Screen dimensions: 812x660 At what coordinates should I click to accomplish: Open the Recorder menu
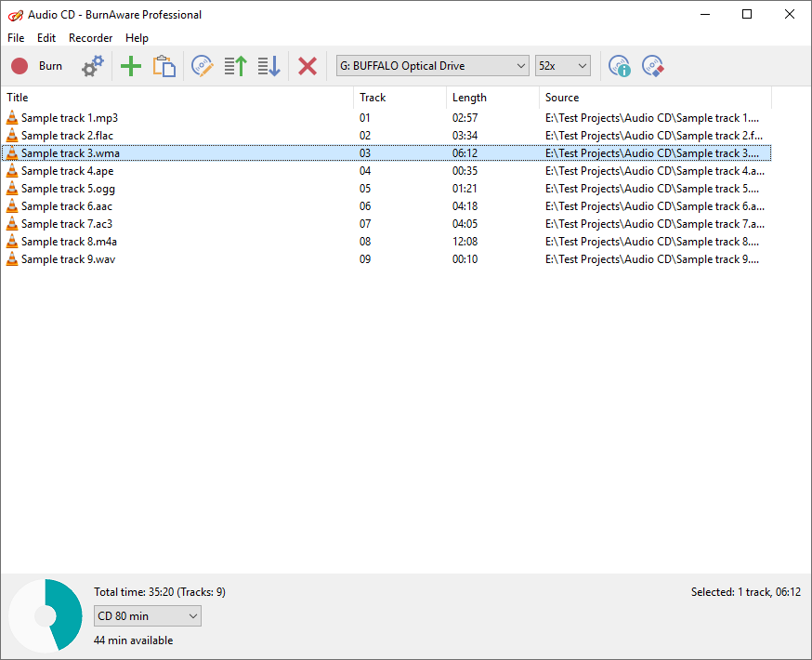[x=90, y=38]
